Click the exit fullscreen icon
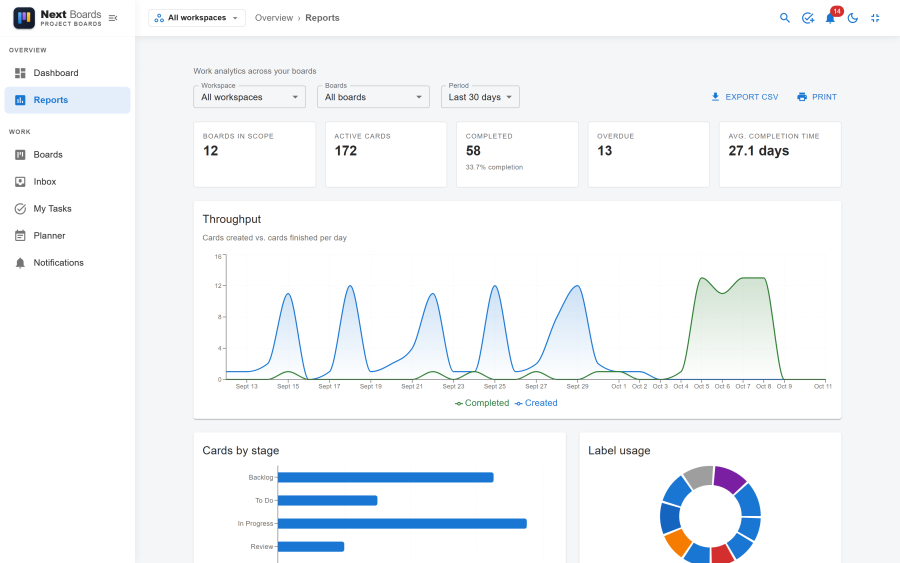 pyautogui.click(x=875, y=18)
